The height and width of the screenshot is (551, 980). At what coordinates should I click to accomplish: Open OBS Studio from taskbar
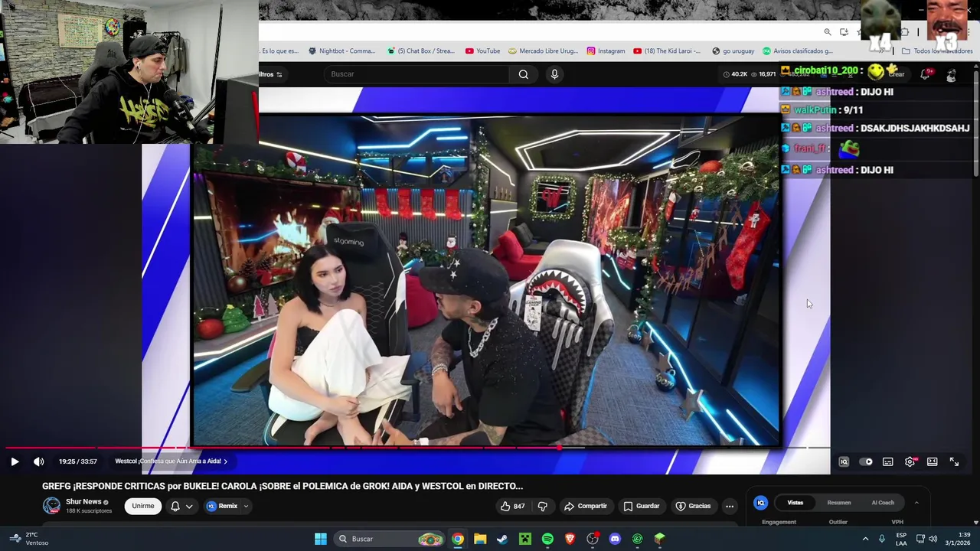point(593,539)
